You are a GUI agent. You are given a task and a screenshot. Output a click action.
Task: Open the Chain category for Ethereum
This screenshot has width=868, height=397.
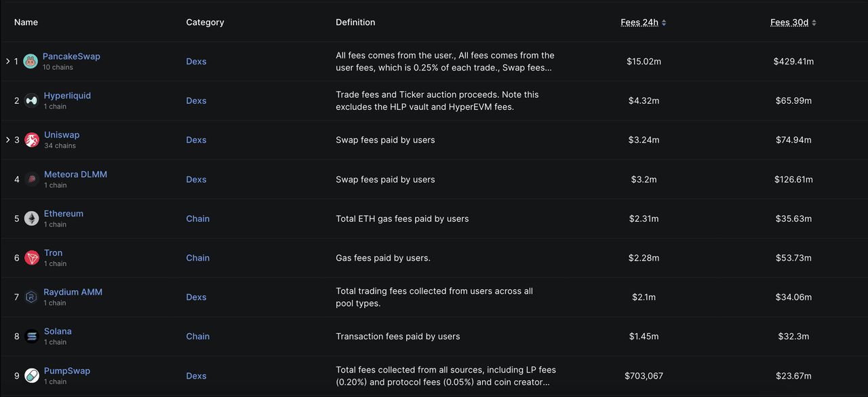pyautogui.click(x=197, y=219)
